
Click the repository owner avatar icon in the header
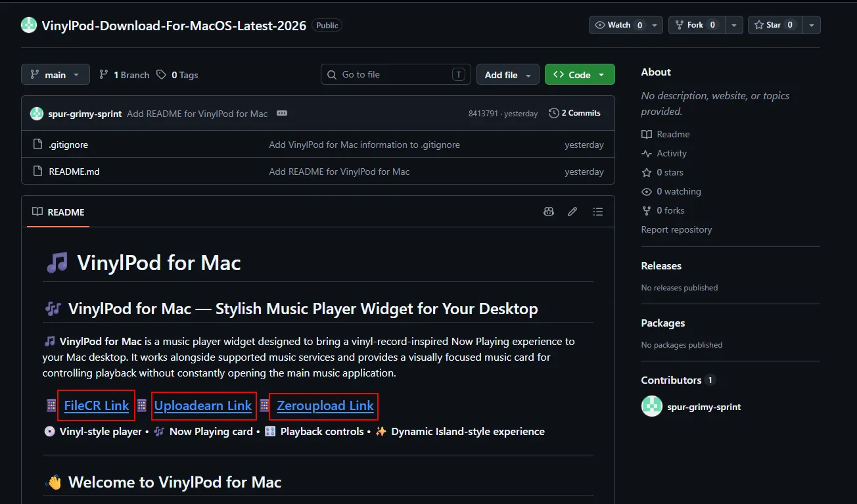point(29,26)
